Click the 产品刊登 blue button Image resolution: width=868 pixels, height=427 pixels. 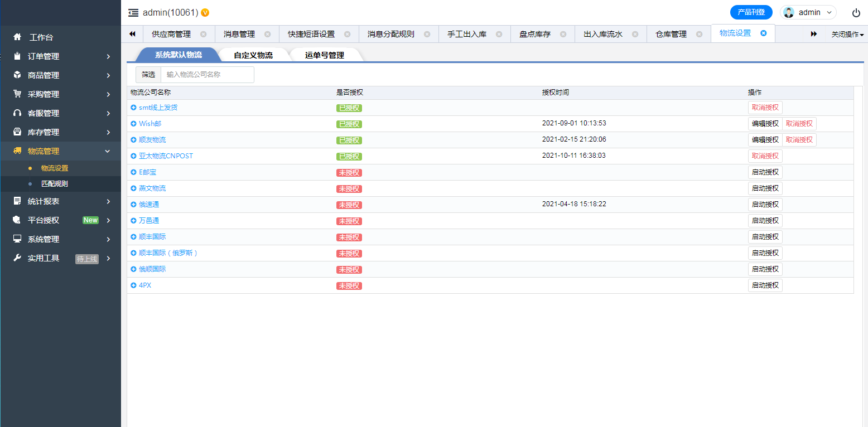(x=751, y=12)
